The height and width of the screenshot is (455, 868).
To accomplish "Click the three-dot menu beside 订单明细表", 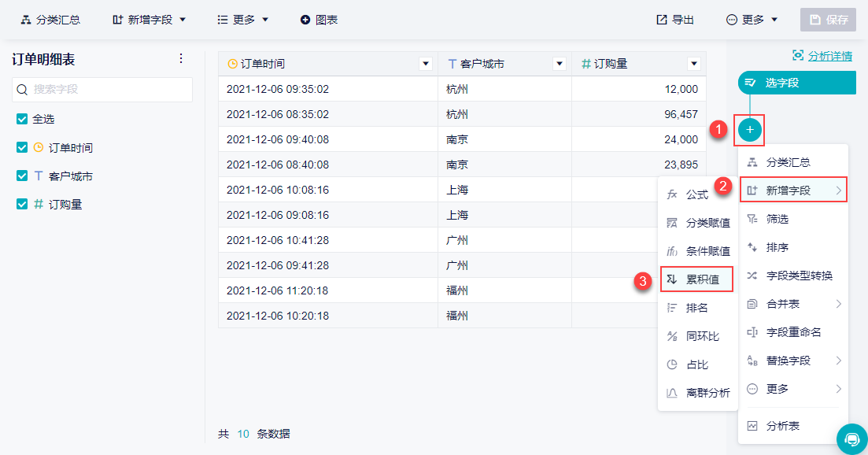I will click(181, 59).
